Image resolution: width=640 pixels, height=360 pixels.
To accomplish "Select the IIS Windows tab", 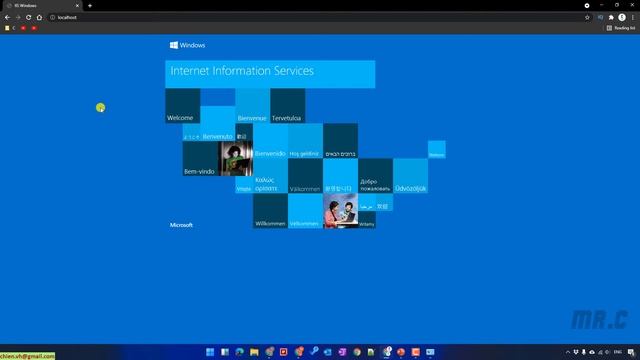I will click(42, 6).
